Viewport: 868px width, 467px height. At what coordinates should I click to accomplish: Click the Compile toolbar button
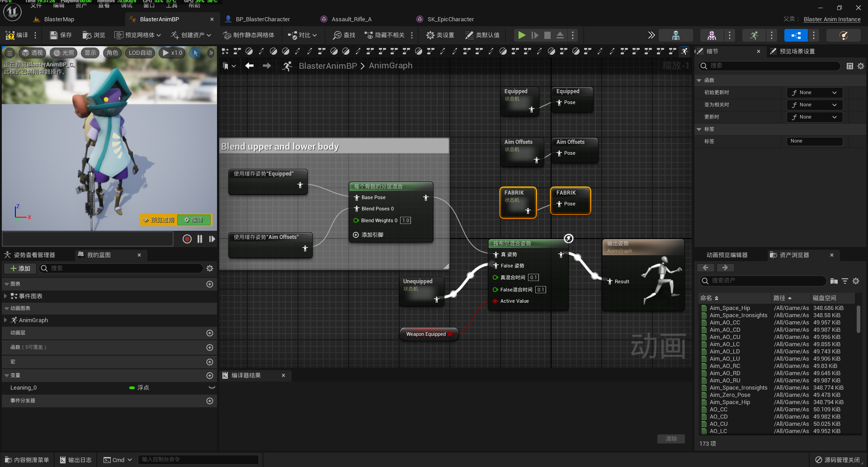[x=17, y=35]
